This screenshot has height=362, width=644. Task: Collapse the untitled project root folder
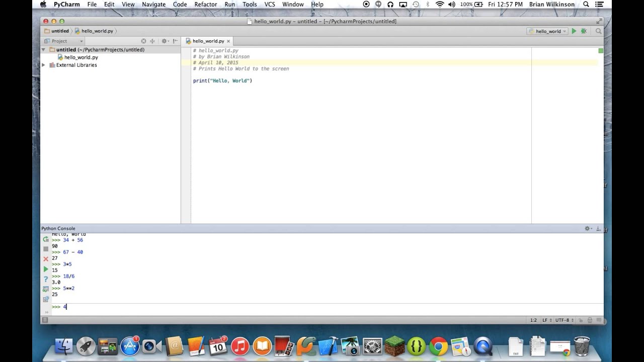44,50
